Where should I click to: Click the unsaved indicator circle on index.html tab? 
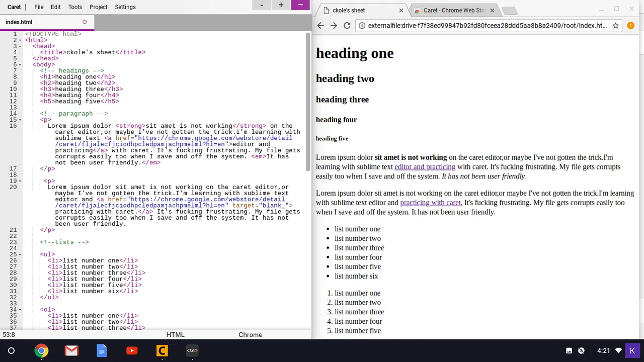pyautogui.click(x=85, y=22)
